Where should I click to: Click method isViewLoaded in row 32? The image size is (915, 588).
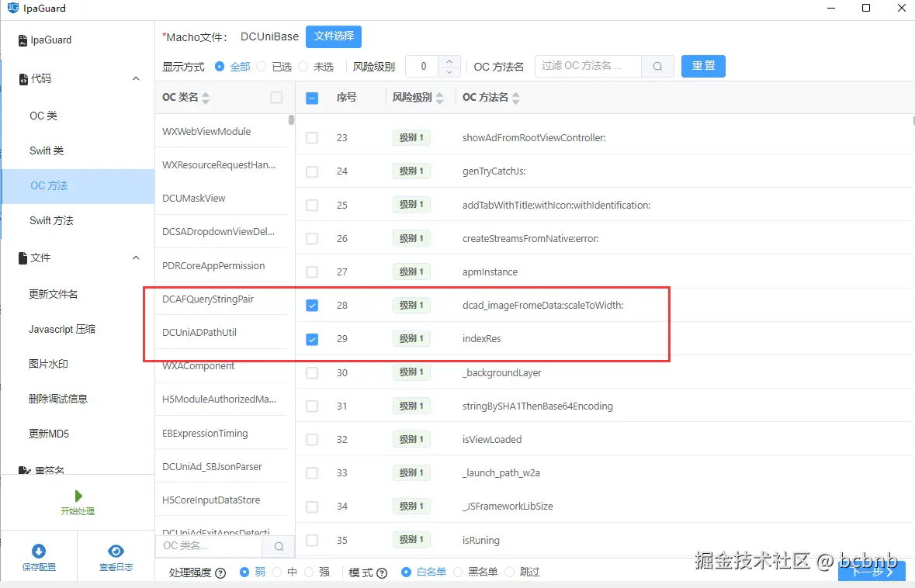(x=492, y=440)
